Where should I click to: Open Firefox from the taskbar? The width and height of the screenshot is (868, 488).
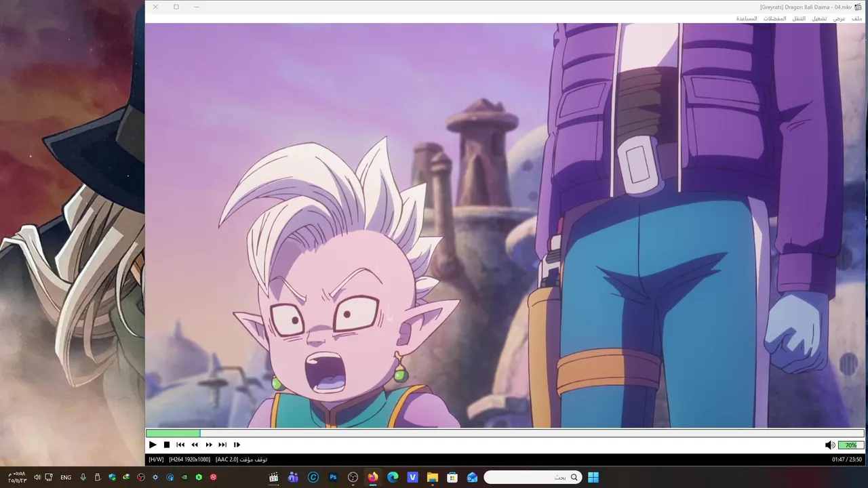click(x=373, y=477)
